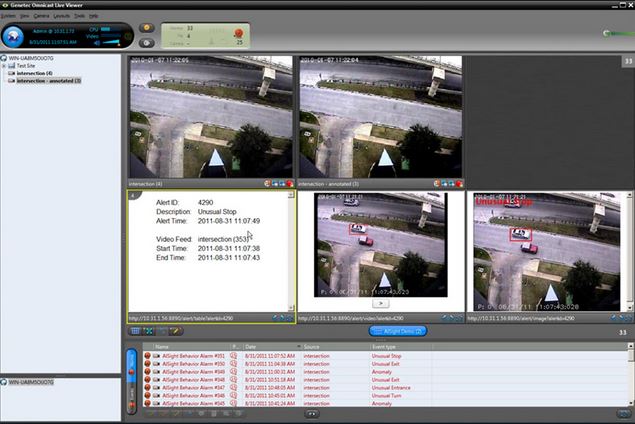Open the System menu

click(x=12, y=17)
